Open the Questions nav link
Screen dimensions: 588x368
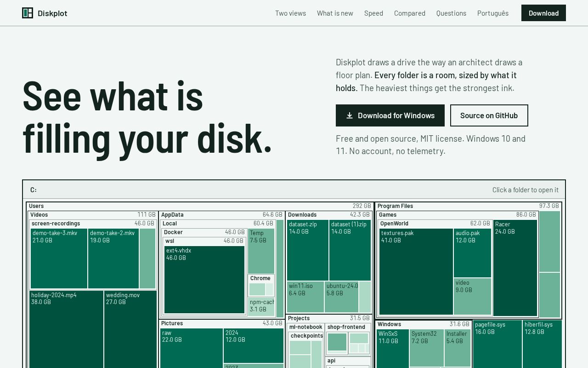click(451, 13)
